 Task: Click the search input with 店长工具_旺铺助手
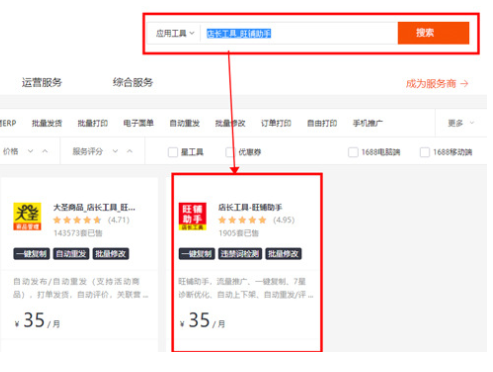[299, 33]
